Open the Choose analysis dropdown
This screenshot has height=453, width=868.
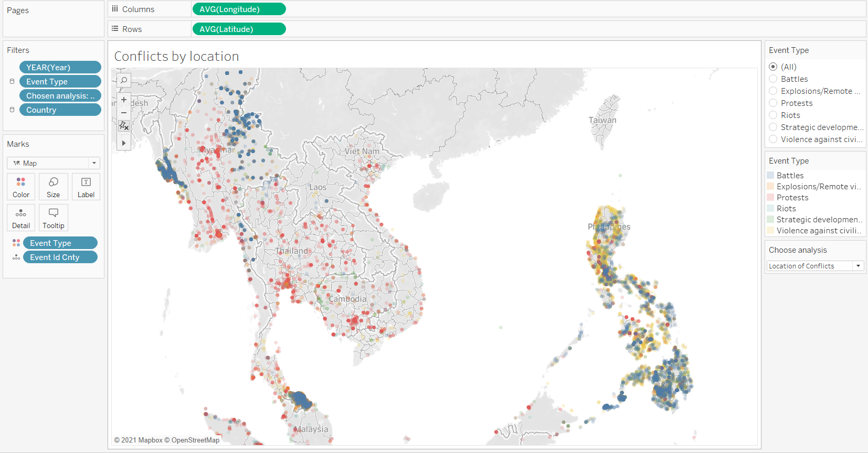click(x=814, y=266)
